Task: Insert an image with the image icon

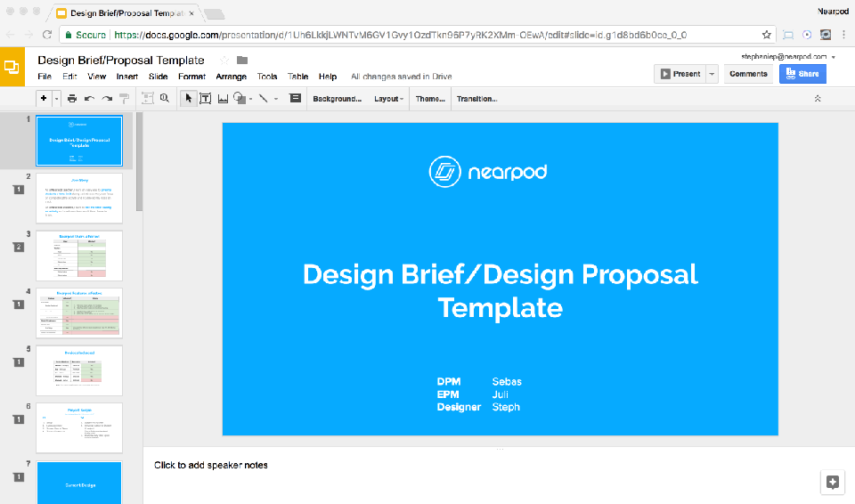Action: coord(223,99)
